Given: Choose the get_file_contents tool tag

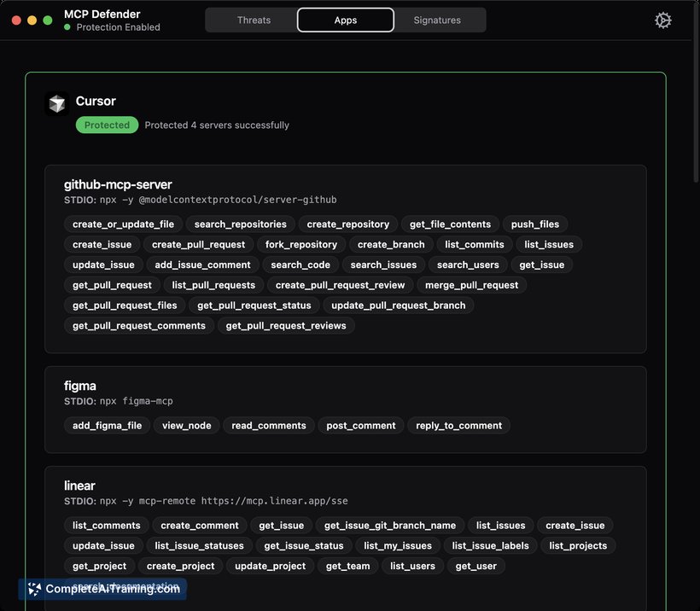Looking at the screenshot, I should coord(450,224).
